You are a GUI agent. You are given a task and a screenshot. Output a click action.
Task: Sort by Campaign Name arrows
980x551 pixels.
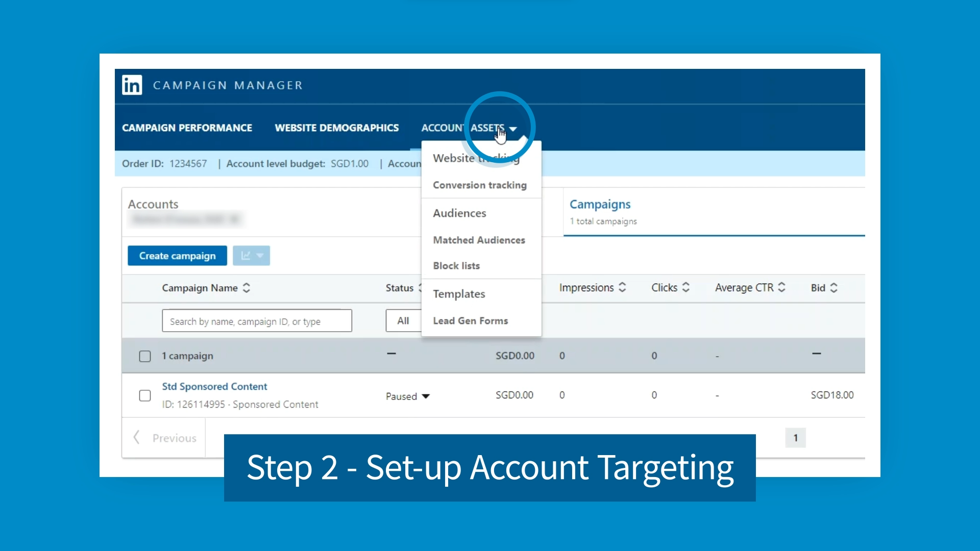click(247, 288)
